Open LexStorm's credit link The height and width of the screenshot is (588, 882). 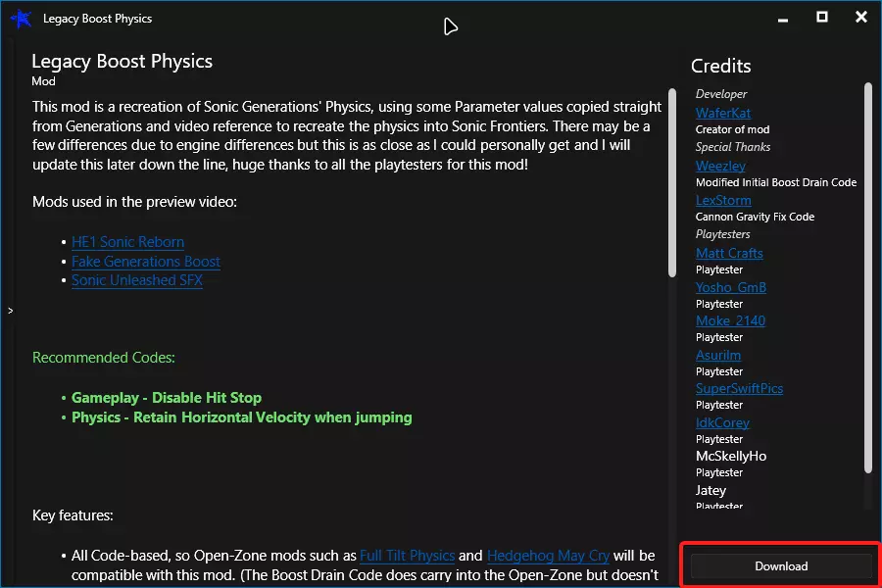(x=723, y=200)
